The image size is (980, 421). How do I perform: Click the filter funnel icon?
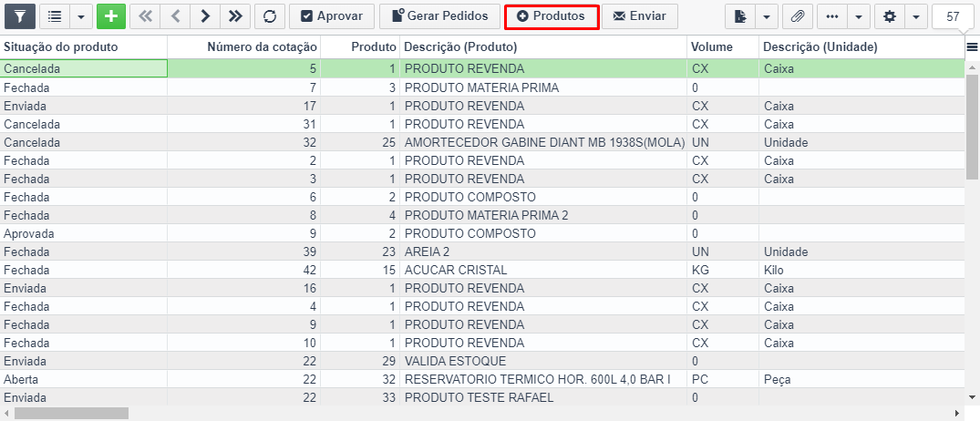20,16
